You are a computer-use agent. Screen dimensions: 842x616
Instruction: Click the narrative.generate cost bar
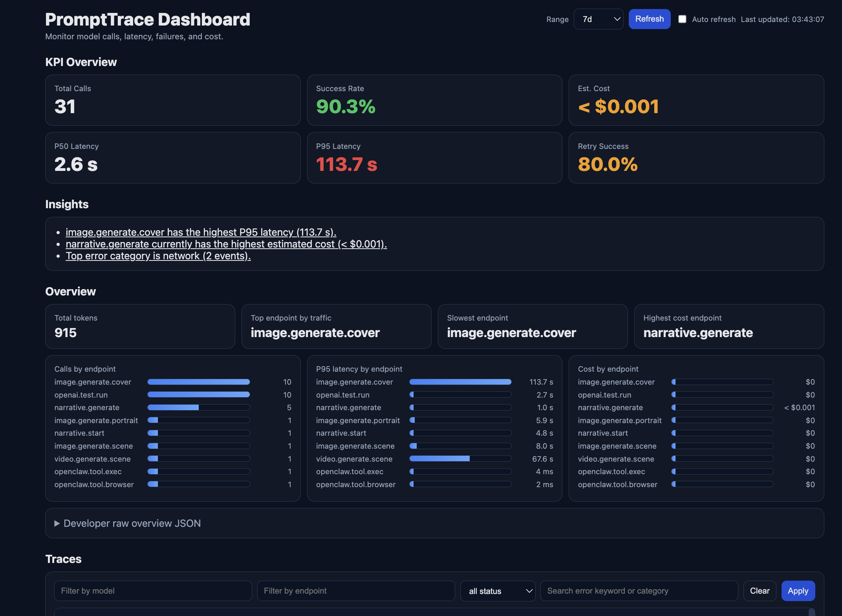722,407
